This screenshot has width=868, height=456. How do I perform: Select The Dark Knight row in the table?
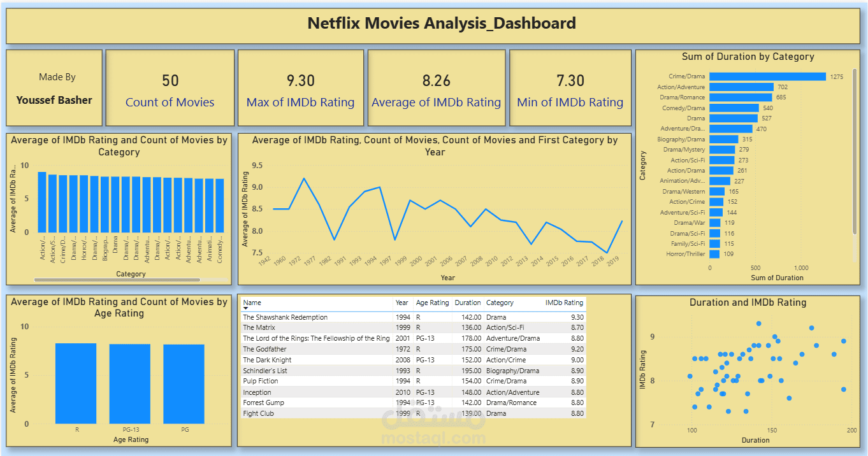pos(413,360)
